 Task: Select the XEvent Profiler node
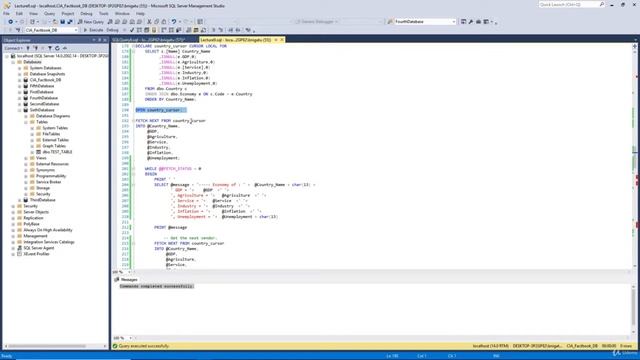(x=36, y=254)
